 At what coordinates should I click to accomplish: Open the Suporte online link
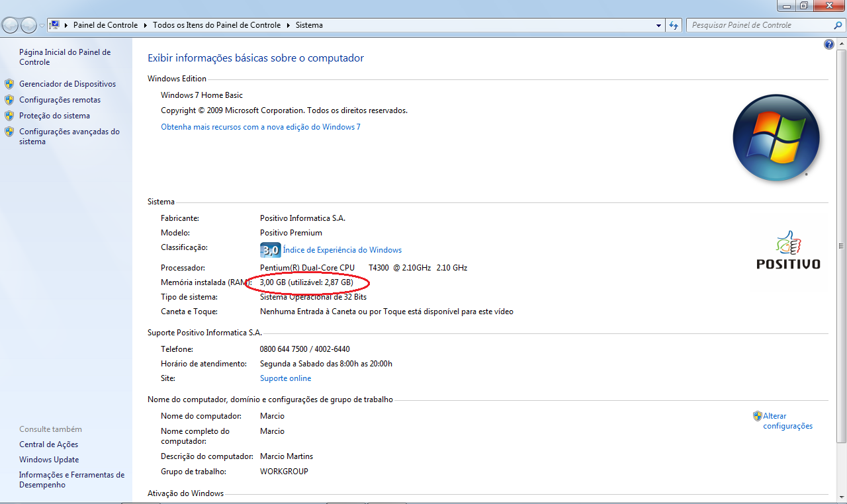coord(285,378)
